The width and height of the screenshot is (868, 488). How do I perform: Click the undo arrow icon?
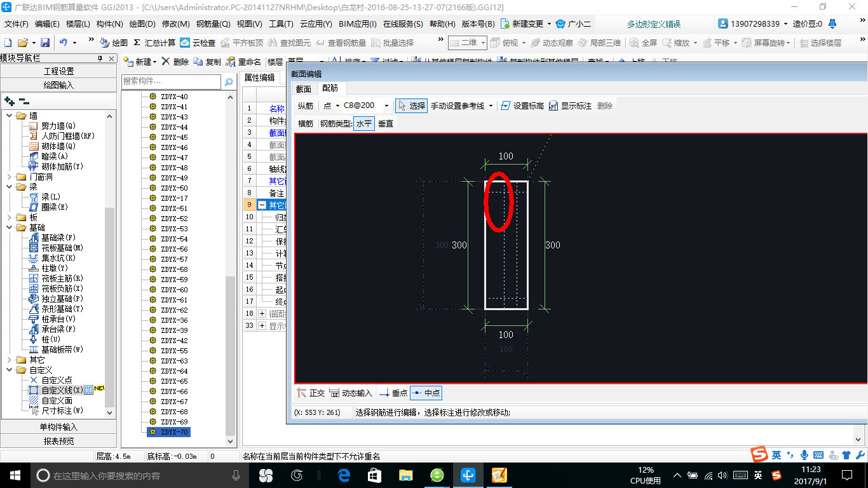[x=64, y=43]
